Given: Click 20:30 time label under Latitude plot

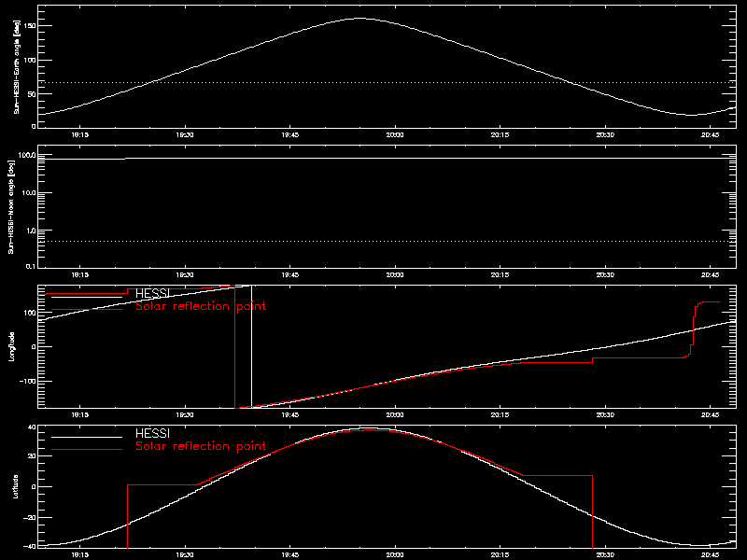Looking at the screenshot, I should 605,554.
